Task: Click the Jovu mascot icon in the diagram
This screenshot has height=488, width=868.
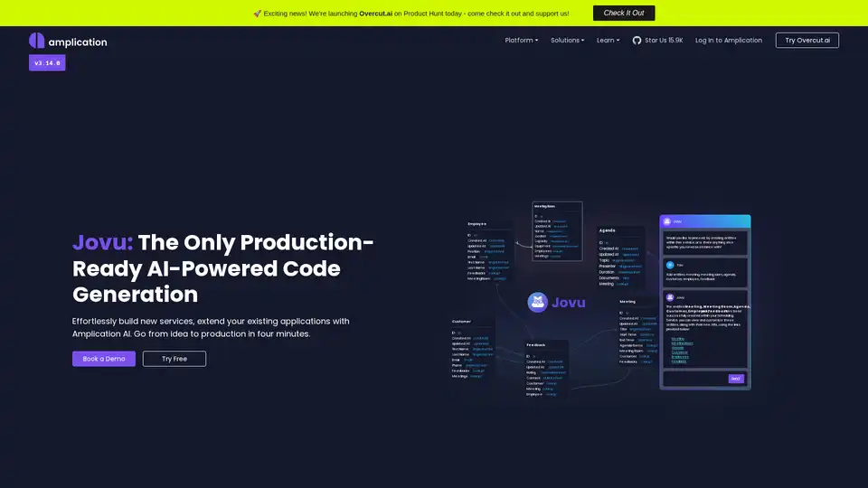Action: pos(539,303)
